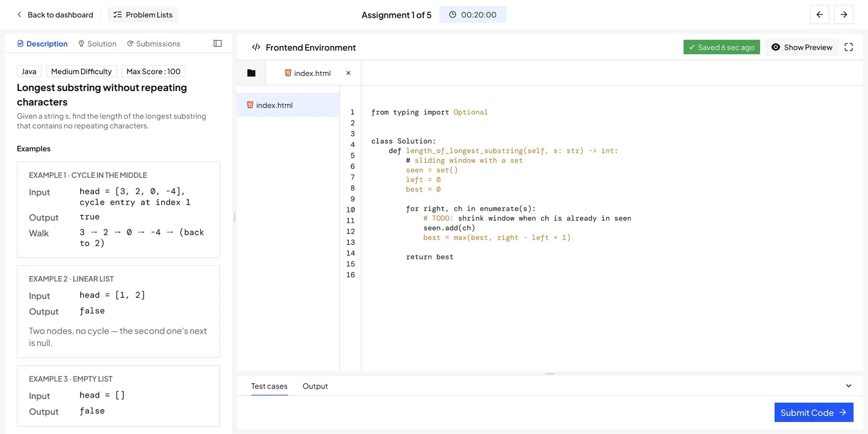
Task: Click the Max Score : 100 tag
Action: [154, 72]
